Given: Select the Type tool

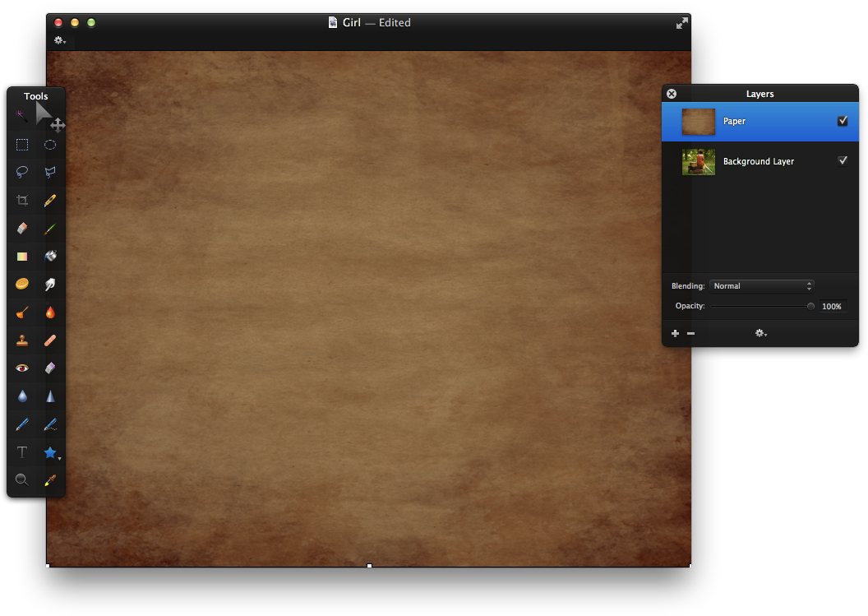Looking at the screenshot, I should (x=22, y=452).
